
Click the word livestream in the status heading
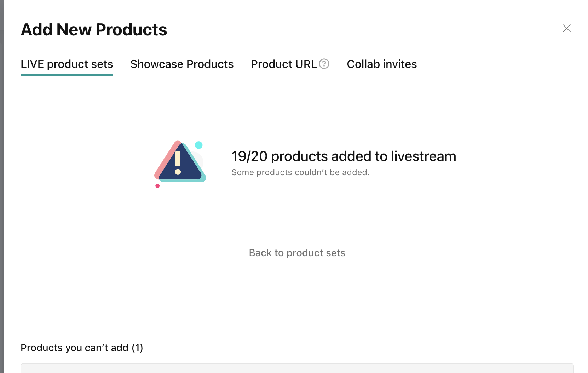pos(423,156)
